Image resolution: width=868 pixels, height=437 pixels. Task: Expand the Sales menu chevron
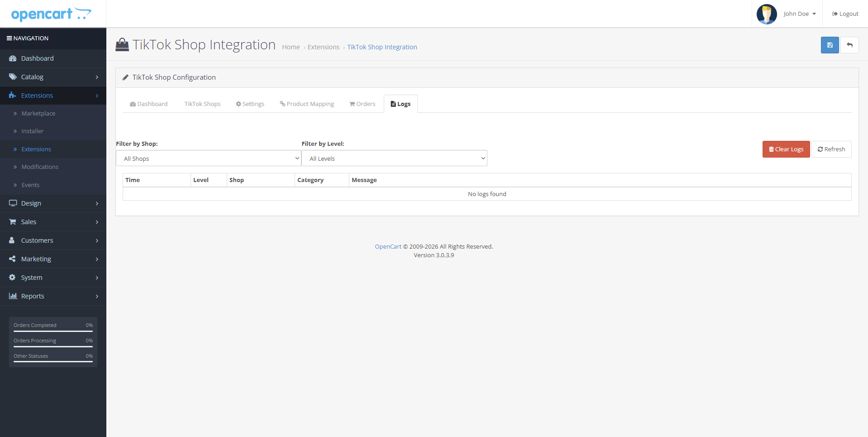click(x=97, y=222)
